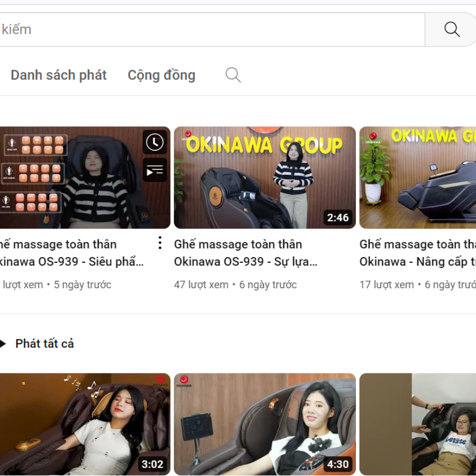Play the 3:02 video thumbnail
The image size is (476, 476).
click(85, 424)
